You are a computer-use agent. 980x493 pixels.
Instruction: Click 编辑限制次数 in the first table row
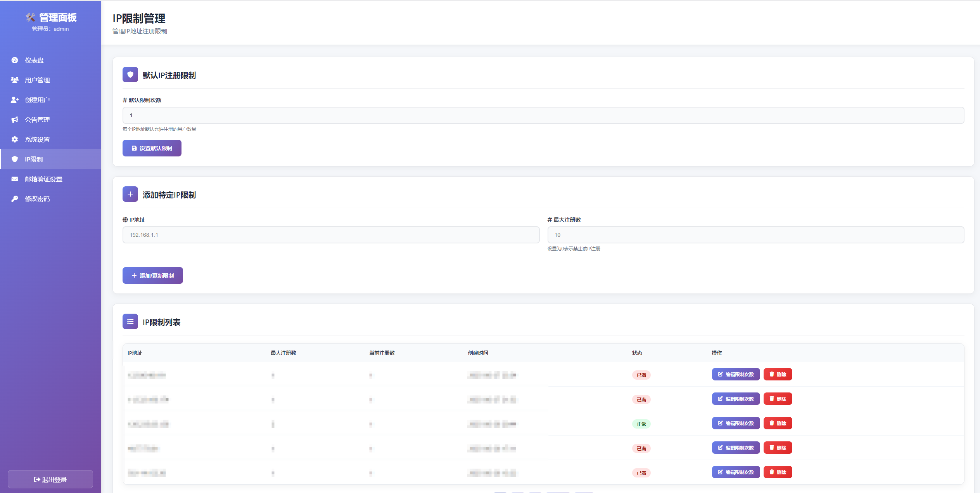tap(736, 374)
